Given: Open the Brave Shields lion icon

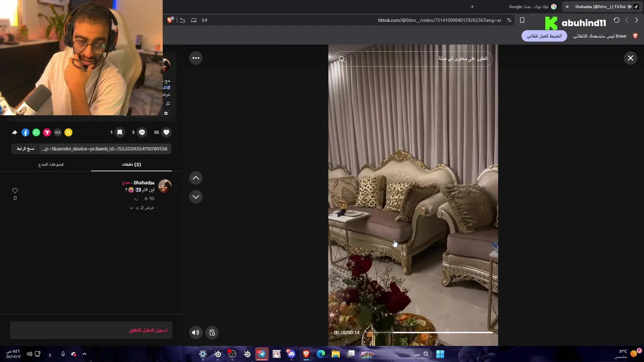Looking at the screenshot, I should pyautogui.click(x=171, y=20).
